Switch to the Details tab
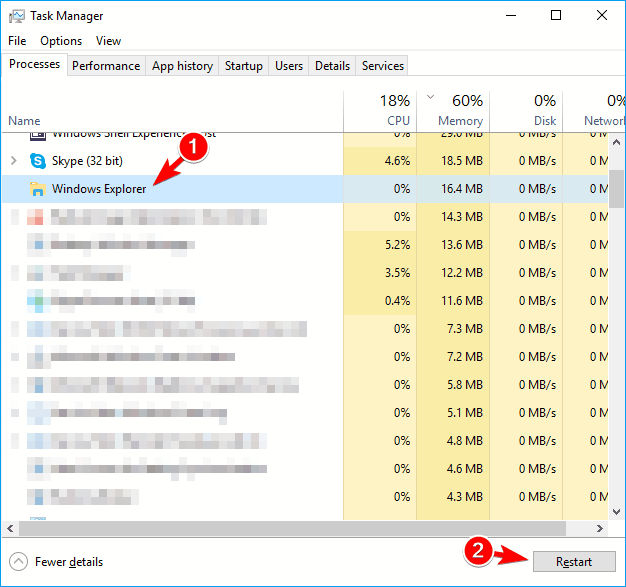The height and width of the screenshot is (587, 626). (x=332, y=66)
